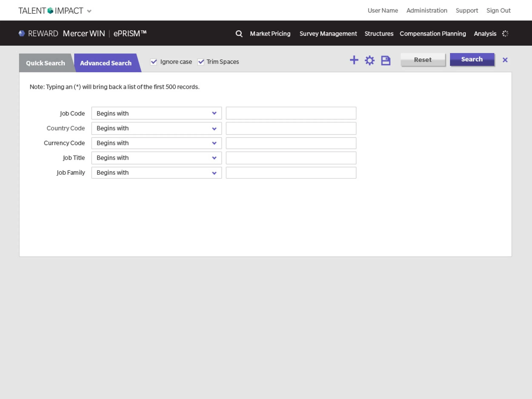Open the Compensation Planning menu
Image resolution: width=532 pixels, height=399 pixels.
tap(433, 34)
